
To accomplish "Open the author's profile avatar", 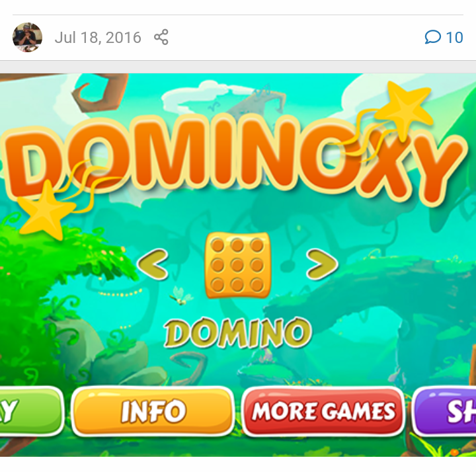I will pyautogui.click(x=27, y=37).
